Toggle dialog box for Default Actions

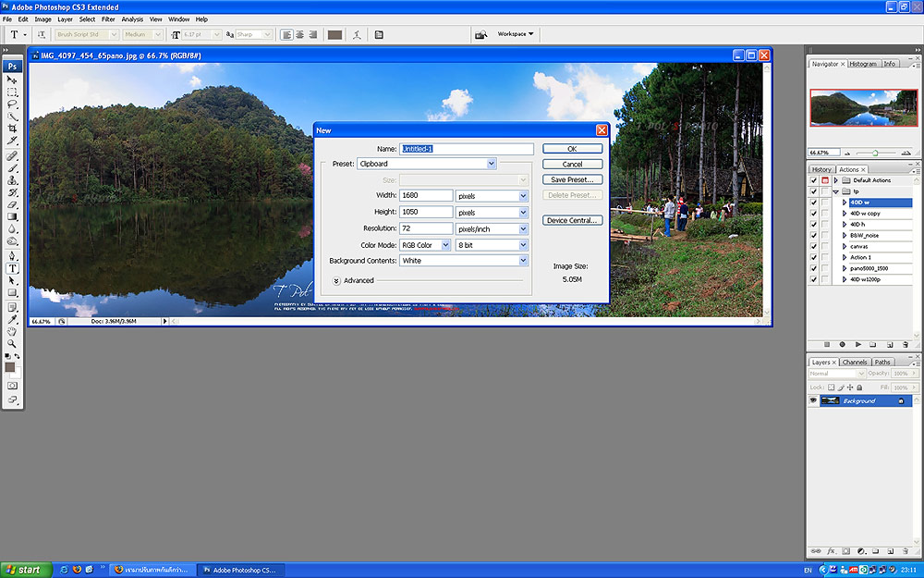point(825,180)
